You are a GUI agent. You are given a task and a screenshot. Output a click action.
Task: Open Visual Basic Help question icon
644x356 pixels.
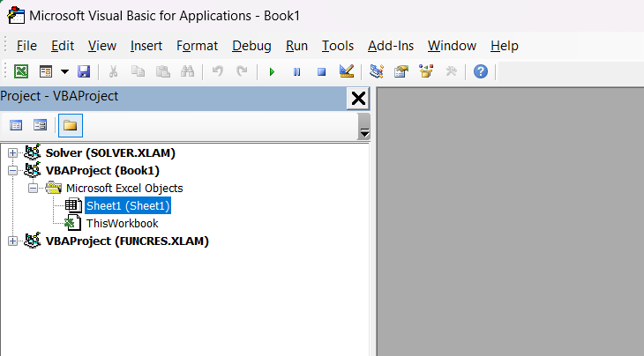coord(481,71)
